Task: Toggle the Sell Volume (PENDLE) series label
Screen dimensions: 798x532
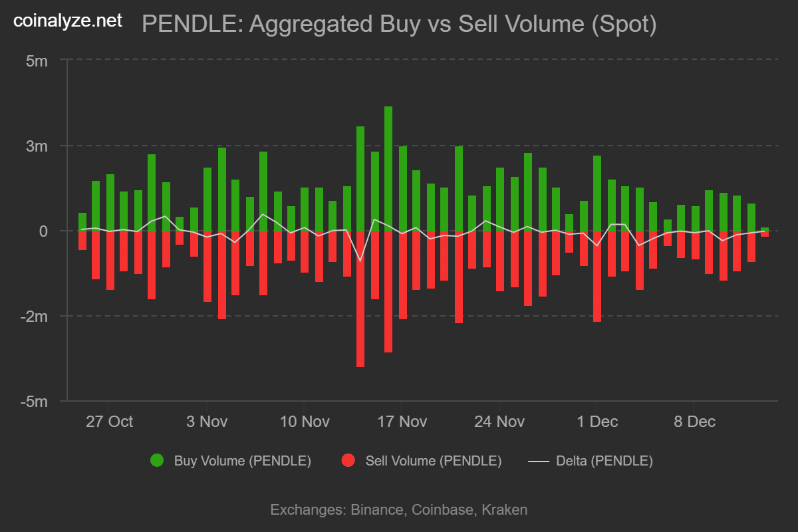Action: coord(434,461)
